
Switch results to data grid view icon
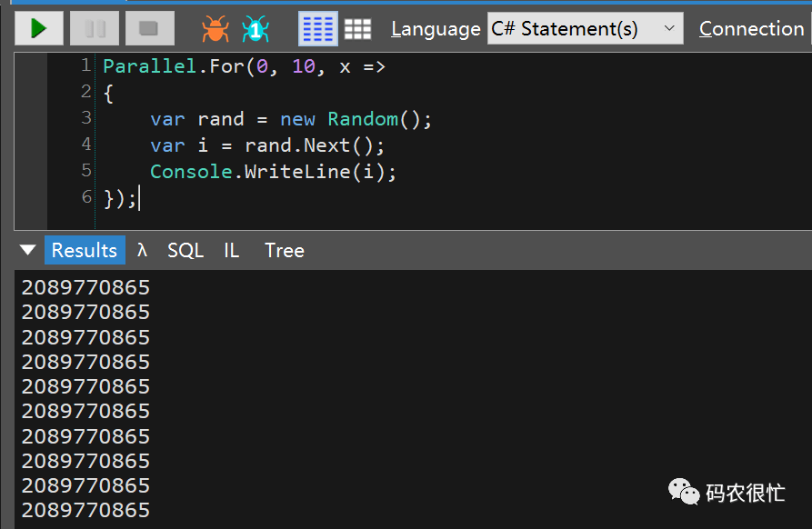(358, 28)
